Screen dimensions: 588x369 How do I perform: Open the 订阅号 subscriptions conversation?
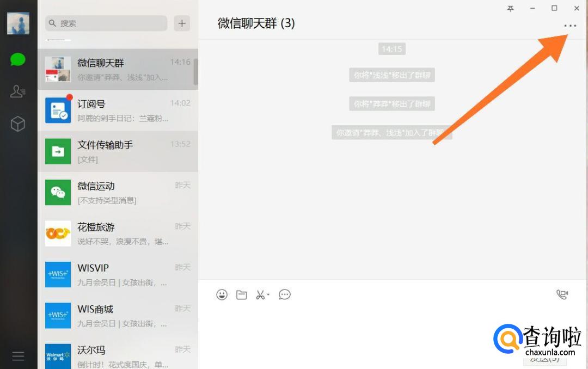[x=118, y=110]
